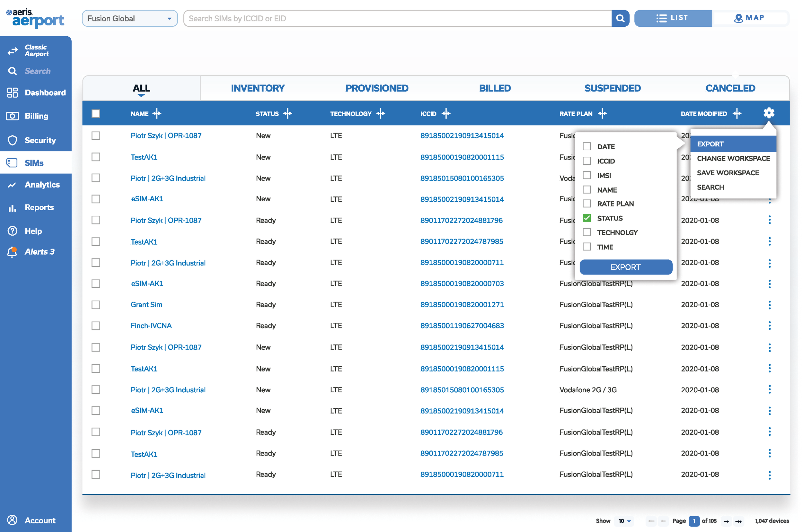The height and width of the screenshot is (532, 803).
Task: Click the Dashboard grid icon
Action: pyautogui.click(x=13, y=92)
